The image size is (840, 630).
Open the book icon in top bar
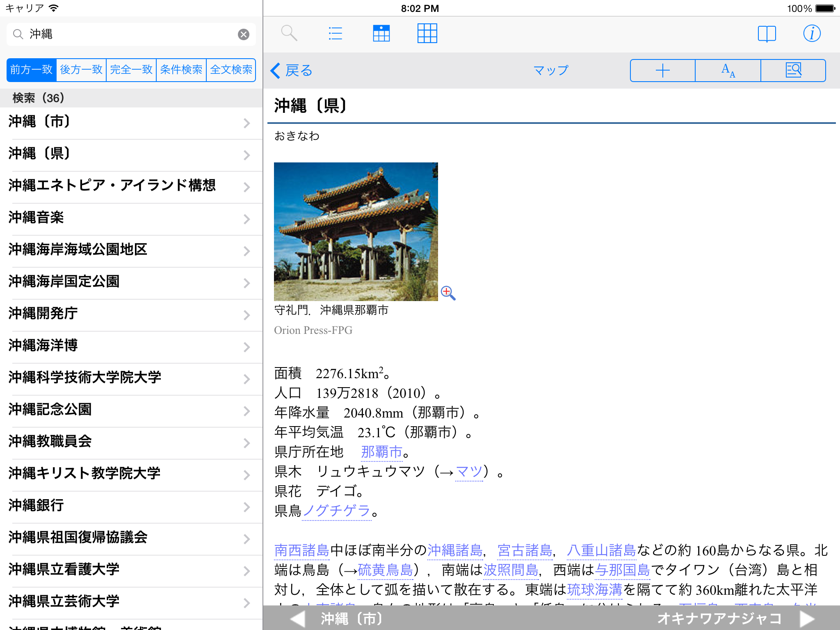pos(767,34)
